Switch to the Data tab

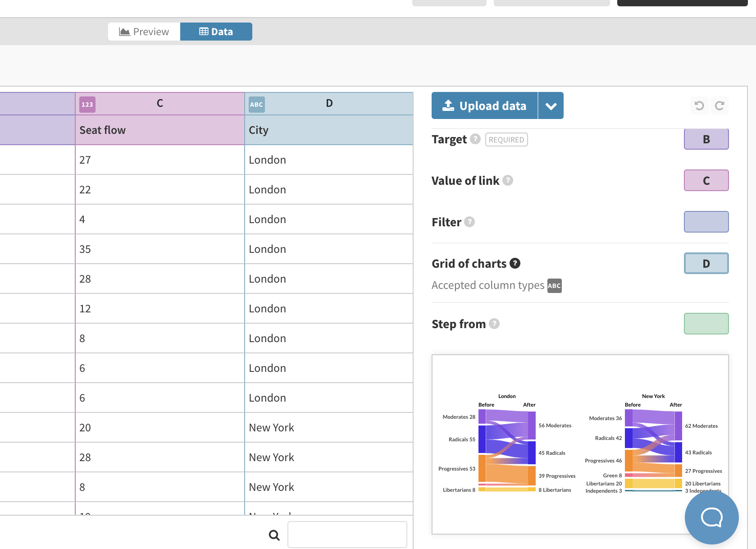click(216, 31)
